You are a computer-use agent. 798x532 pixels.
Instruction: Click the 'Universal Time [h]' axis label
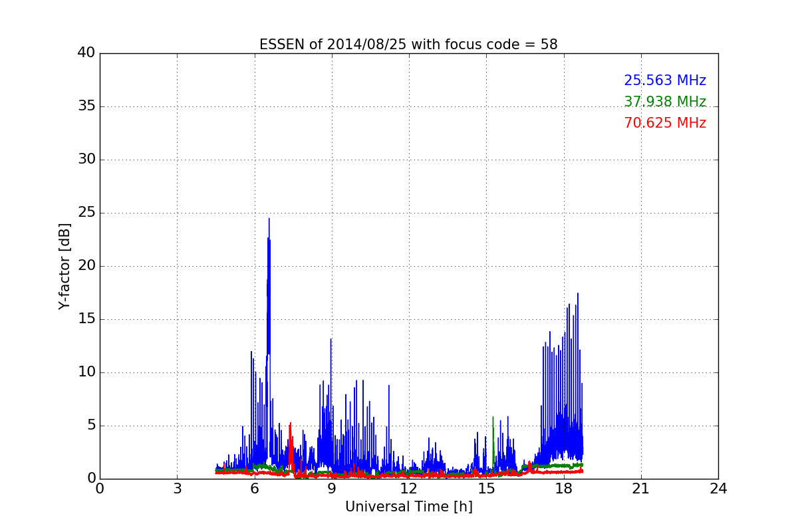point(409,507)
